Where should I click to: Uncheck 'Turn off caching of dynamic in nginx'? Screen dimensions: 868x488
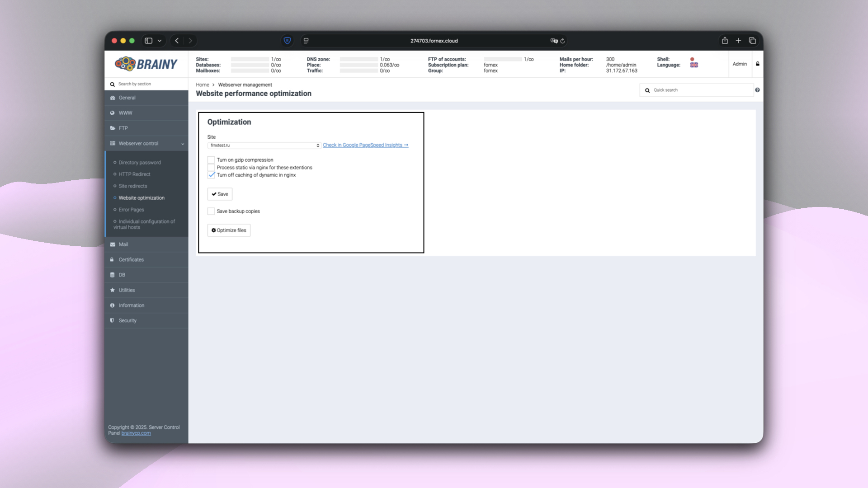coord(211,175)
